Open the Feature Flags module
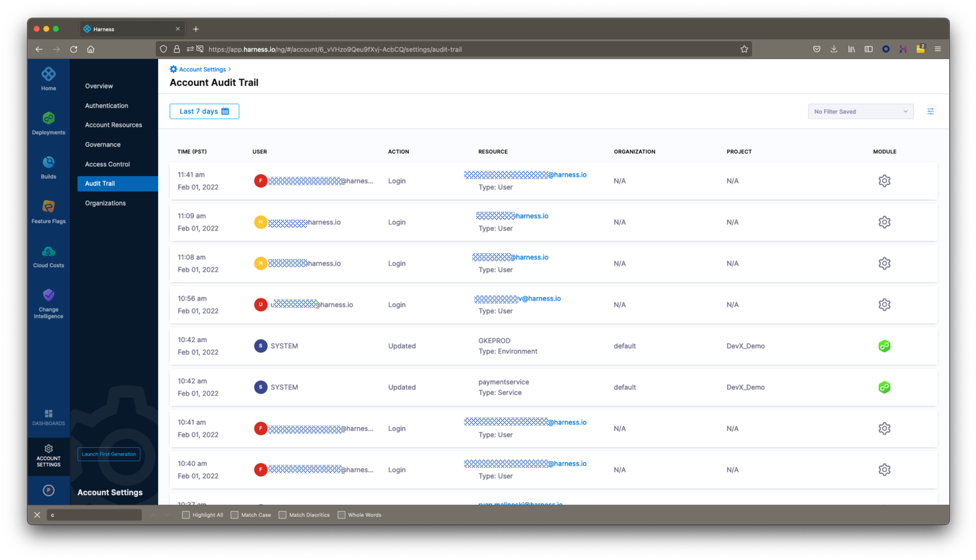Viewport: 976px width, 560px height. tap(49, 212)
